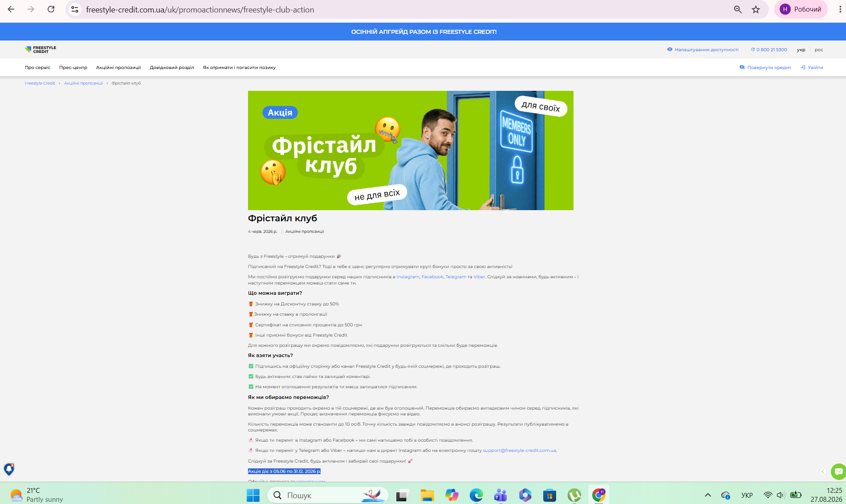Open the Windows Start menu
Screen dimensions: 846x504
(253, 495)
